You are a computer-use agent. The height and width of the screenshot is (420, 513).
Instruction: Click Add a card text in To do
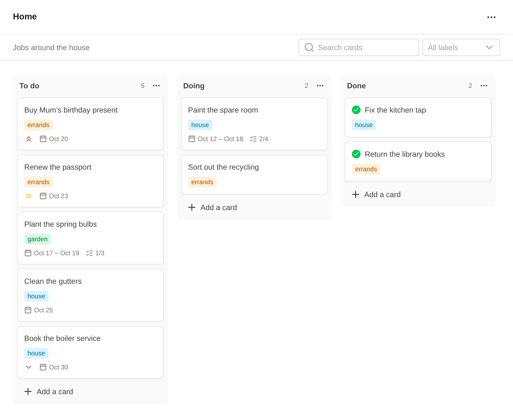[55, 391]
